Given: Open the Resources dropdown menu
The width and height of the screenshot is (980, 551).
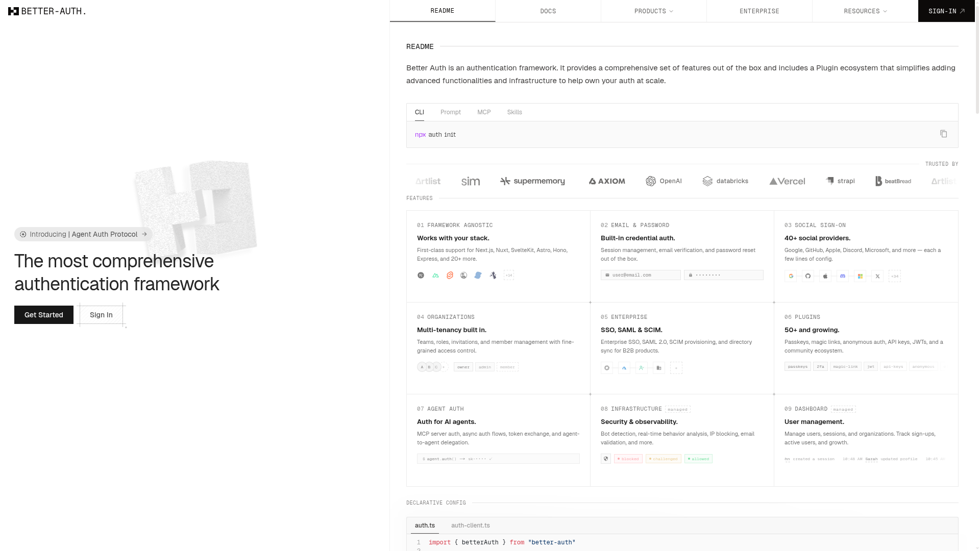Looking at the screenshot, I should click(865, 11).
